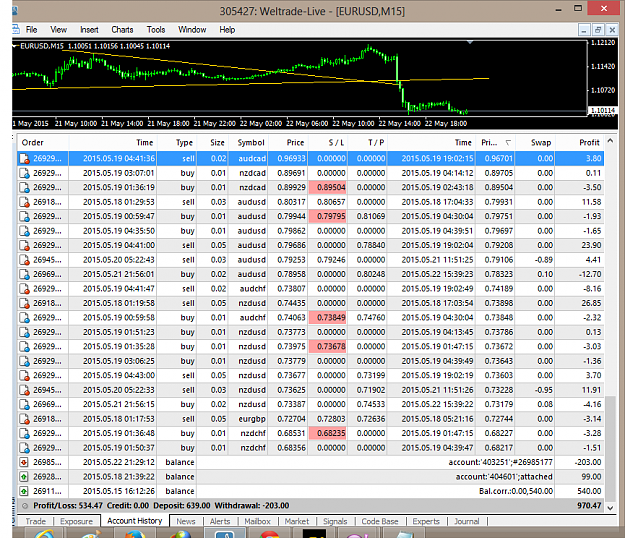Open the Journal tab
Viewport: 625px width, 538px height.
466,521
